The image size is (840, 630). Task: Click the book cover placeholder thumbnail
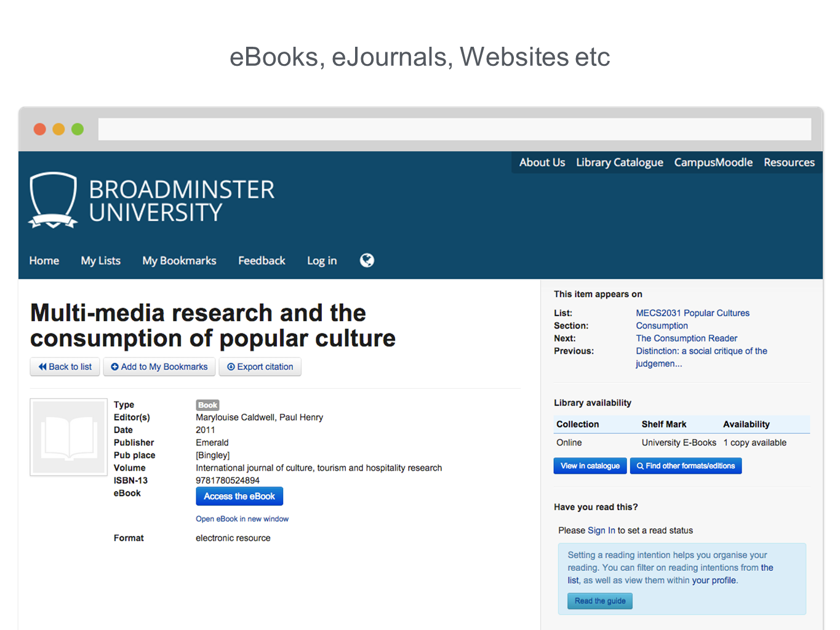pyautogui.click(x=68, y=437)
